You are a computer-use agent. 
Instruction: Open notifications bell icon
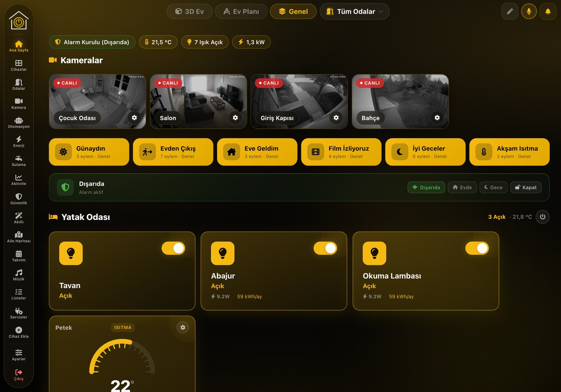click(x=548, y=11)
